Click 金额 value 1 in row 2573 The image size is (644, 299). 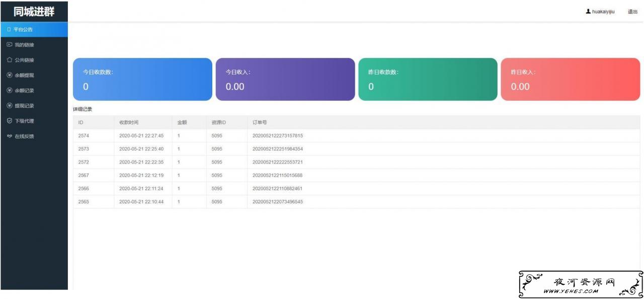click(179, 149)
